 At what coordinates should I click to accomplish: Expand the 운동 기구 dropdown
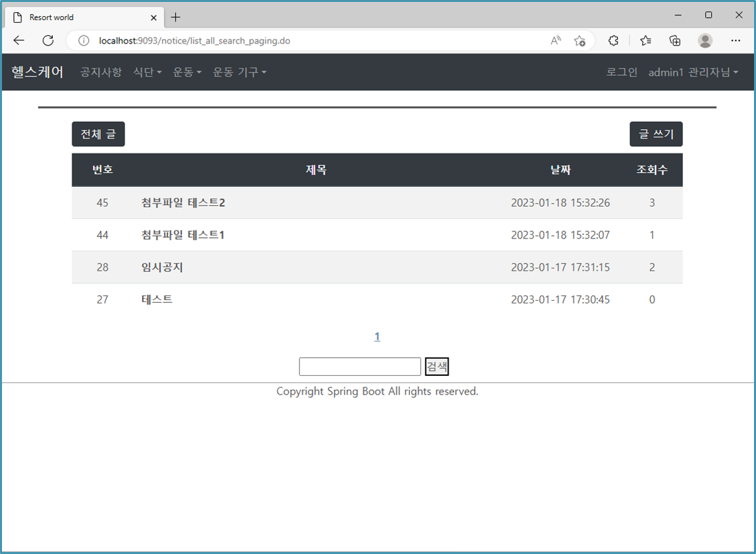point(239,72)
